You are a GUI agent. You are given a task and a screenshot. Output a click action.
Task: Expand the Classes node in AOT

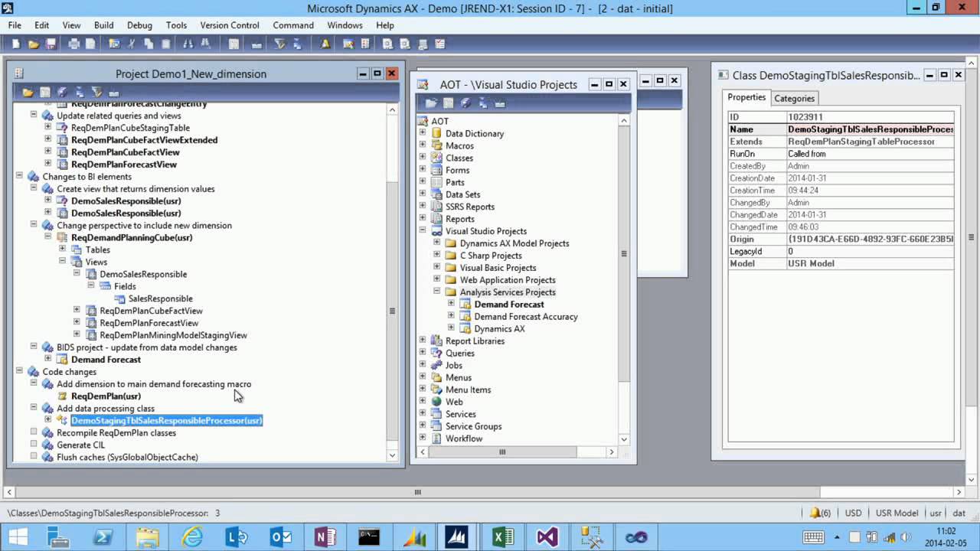pyautogui.click(x=422, y=158)
